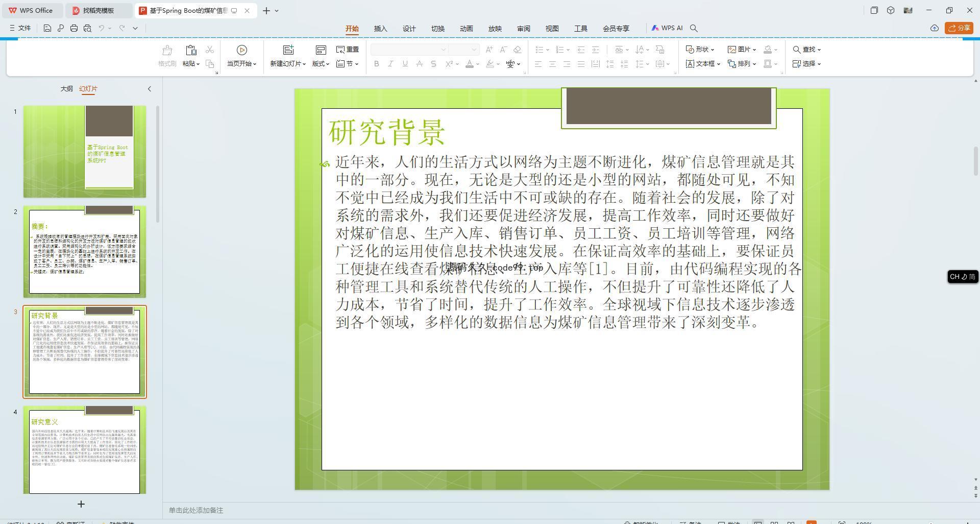Click the Cut scissors icon

tap(210, 50)
